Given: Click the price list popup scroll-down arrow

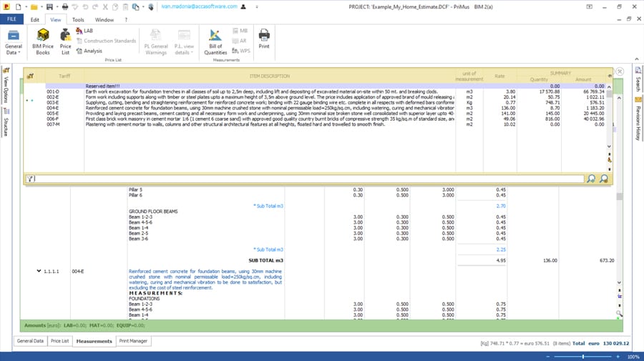Looking at the screenshot, I should click(609, 147).
